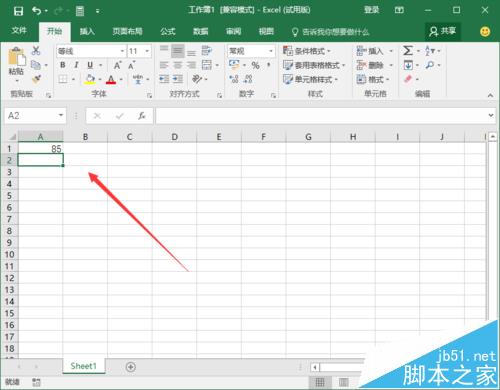Viewport: 500px width, 390px height.
Task: Toggle center alignment icon
Action: point(178,65)
